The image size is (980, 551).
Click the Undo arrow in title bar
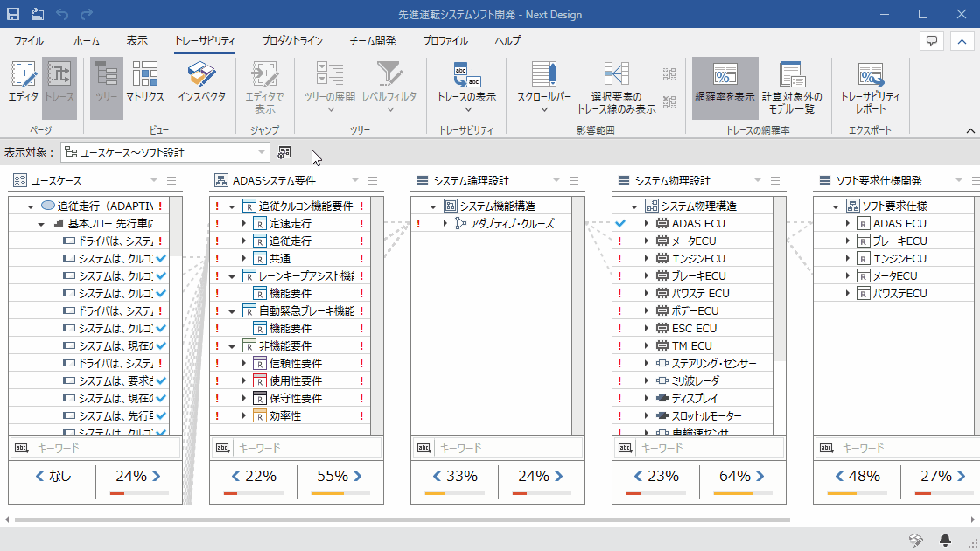[62, 14]
